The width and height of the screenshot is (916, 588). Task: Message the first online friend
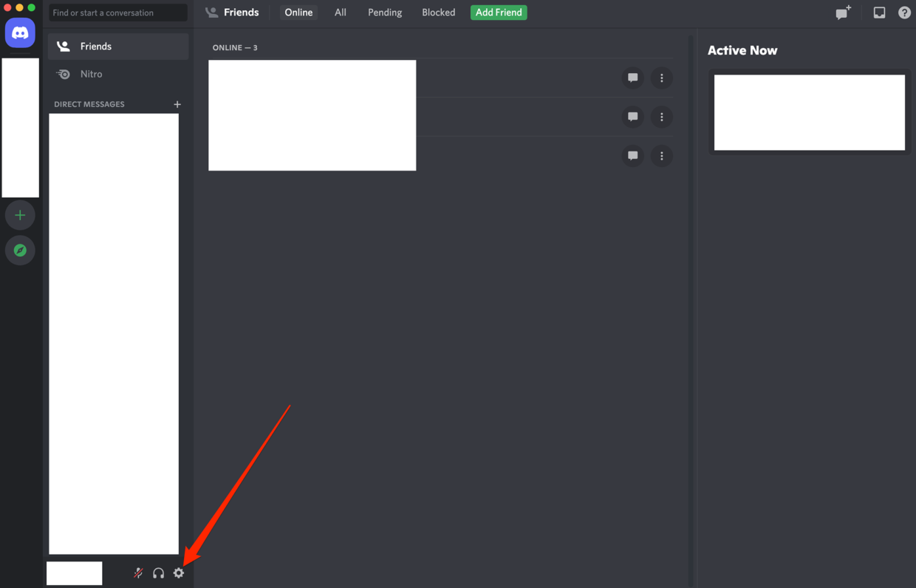[632, 78]
